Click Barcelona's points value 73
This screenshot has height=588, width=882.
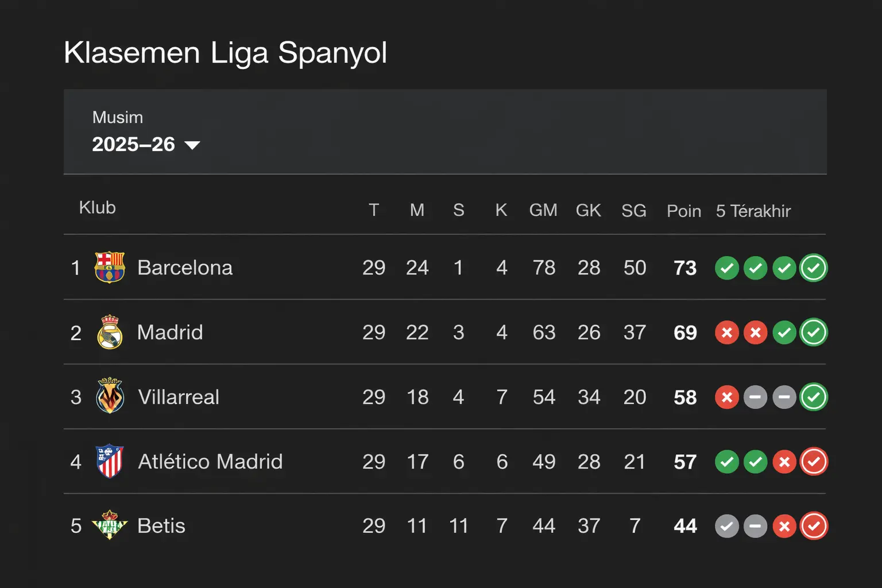[x=684, y=268]
